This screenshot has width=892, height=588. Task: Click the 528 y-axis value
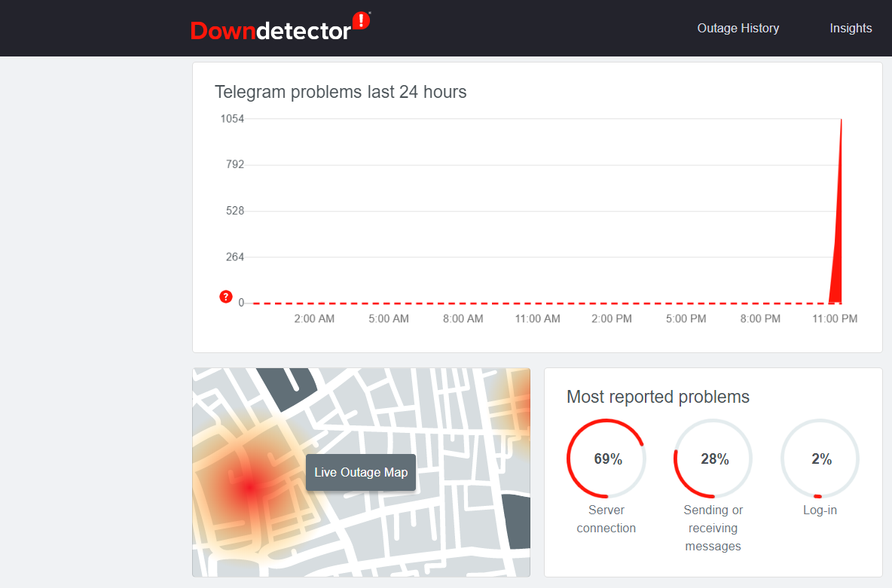click(x=235, y=210)
